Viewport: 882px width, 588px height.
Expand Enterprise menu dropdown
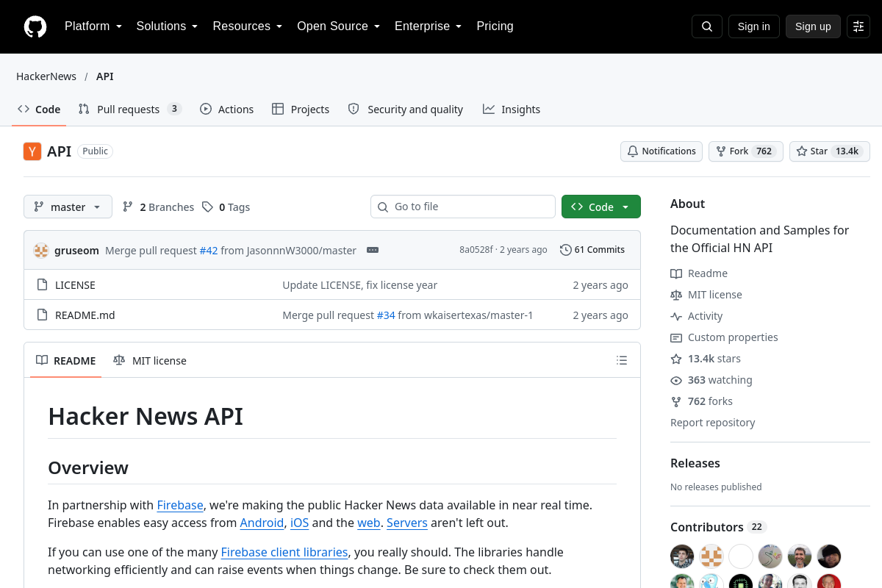[428, 26]
